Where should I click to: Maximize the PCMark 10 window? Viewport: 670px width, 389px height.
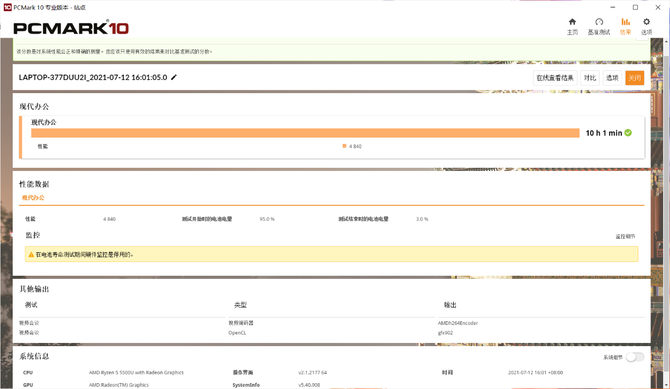[x=635, y=7]
